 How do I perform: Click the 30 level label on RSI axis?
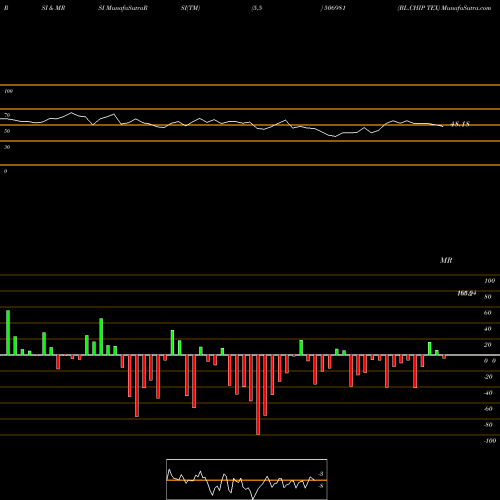pyautogui.click(x=7, y=147)
